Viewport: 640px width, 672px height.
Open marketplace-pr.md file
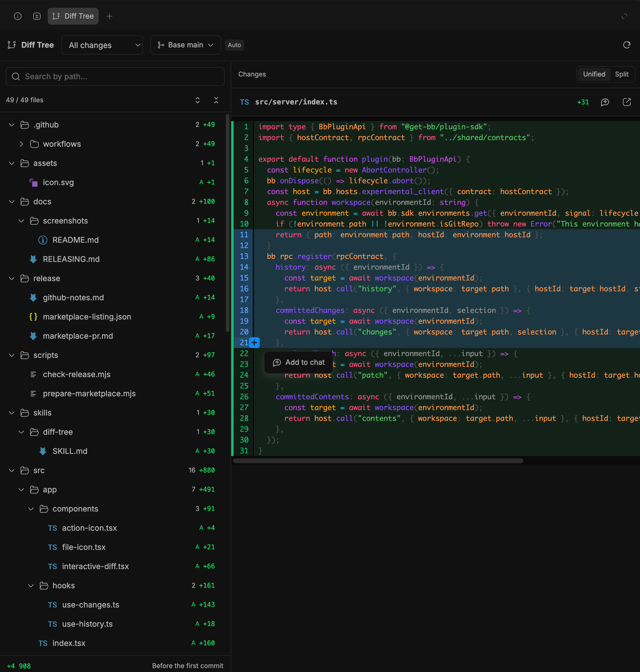point(78,336)
